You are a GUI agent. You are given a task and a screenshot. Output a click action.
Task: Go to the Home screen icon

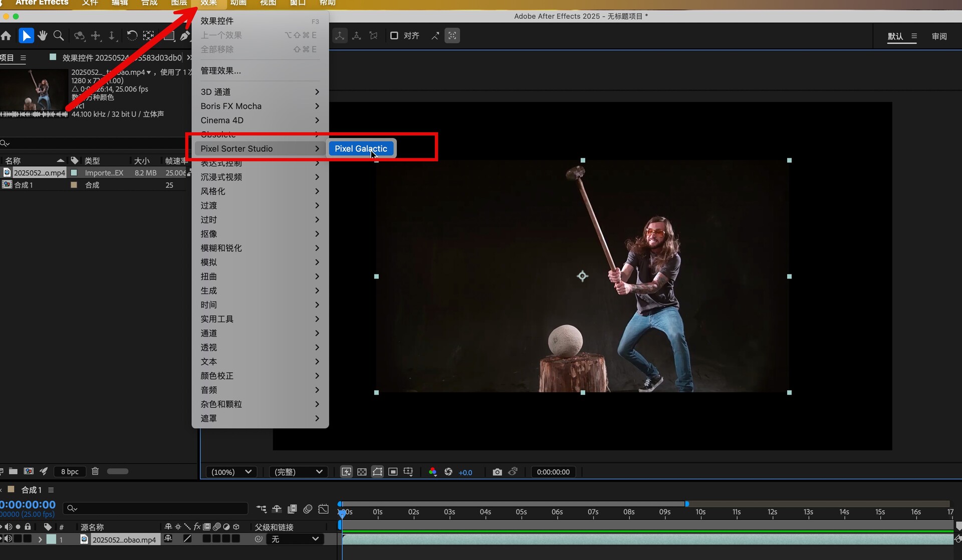[6, 36]
